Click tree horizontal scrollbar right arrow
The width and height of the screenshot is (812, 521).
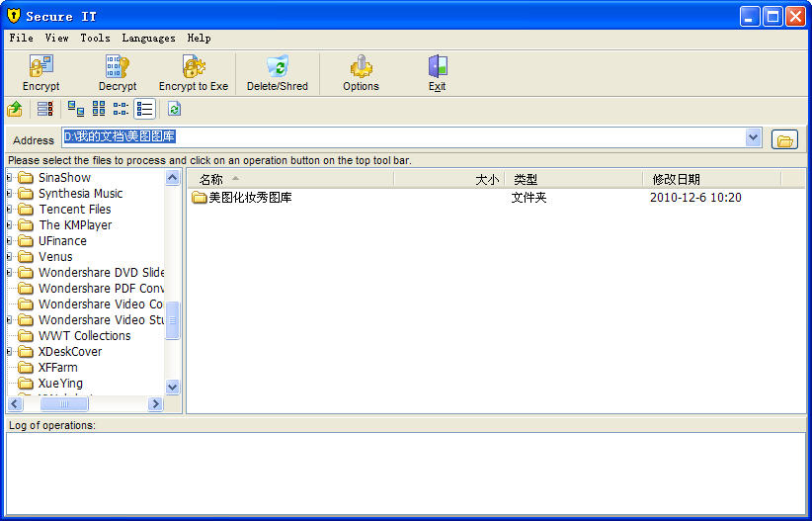(155, 403)
